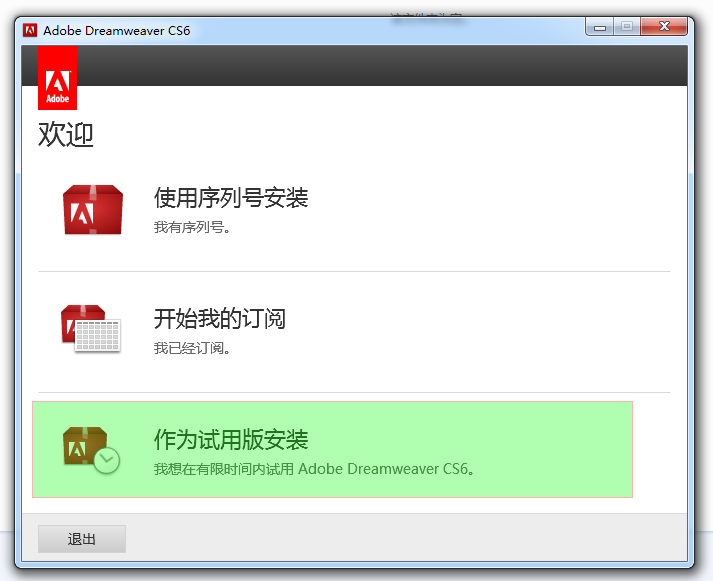
Task: Choose 作为试用版安装 option
Action: 332,449
